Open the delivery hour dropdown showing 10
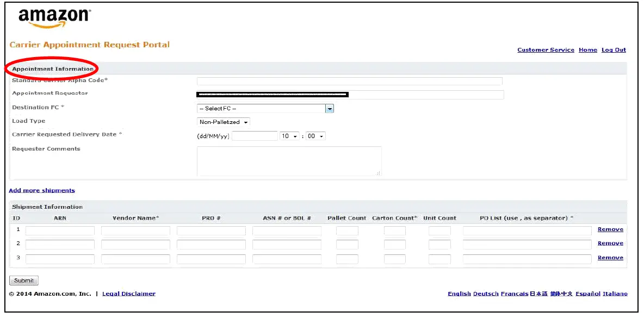 [x=290, y=136]
